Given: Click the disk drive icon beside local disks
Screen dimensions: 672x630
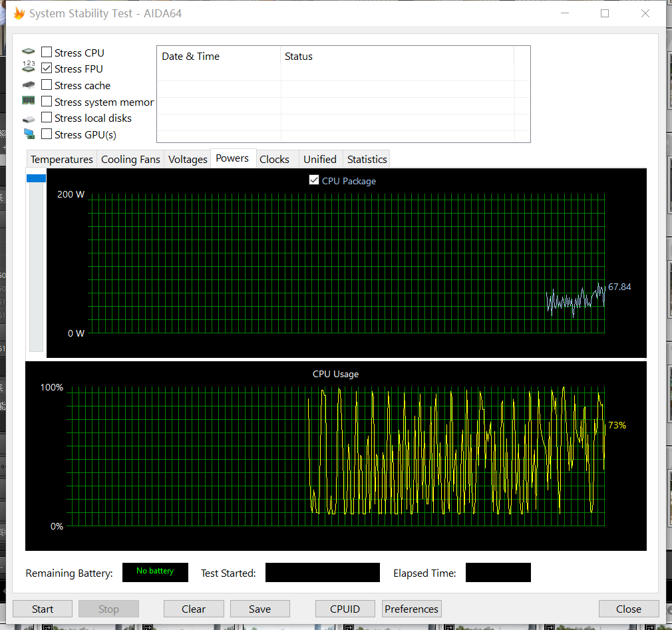Looking at the screenshot, I should coord(29,118).
